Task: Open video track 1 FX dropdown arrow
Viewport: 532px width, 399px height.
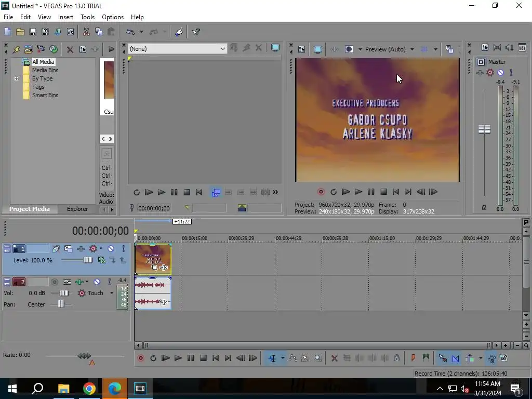Action: click(101, 249)
